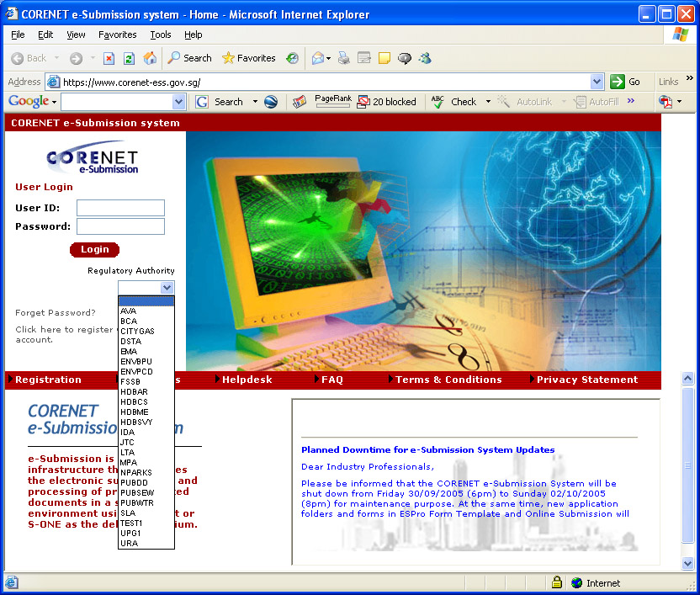Expand Google Search button options arrow
Image resolution: width=700 pixels, height=595 pixels.
coord(256,102)
